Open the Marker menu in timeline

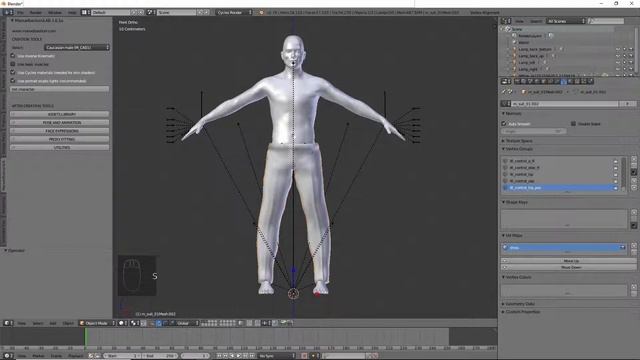[x=38, y=356]
